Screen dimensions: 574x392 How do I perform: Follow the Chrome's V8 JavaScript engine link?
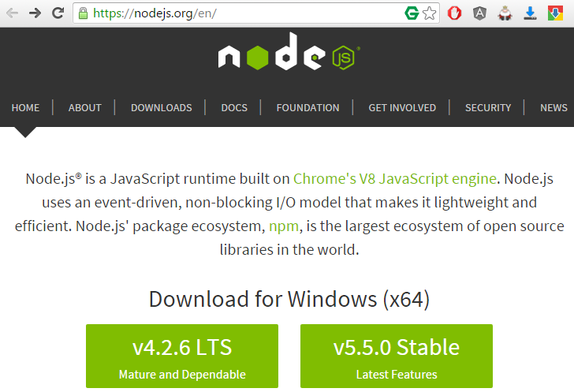[394, 179]
